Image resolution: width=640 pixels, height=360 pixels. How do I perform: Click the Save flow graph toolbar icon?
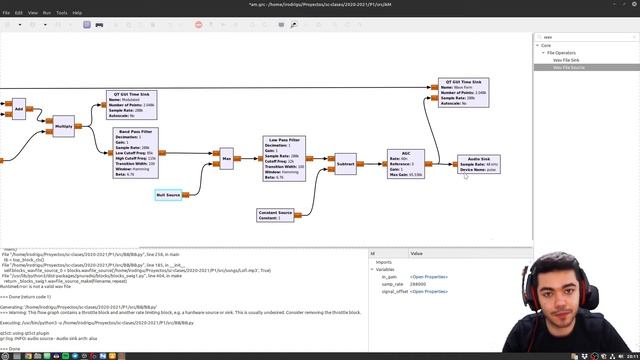pyautogui.click(x=58, y=25)
